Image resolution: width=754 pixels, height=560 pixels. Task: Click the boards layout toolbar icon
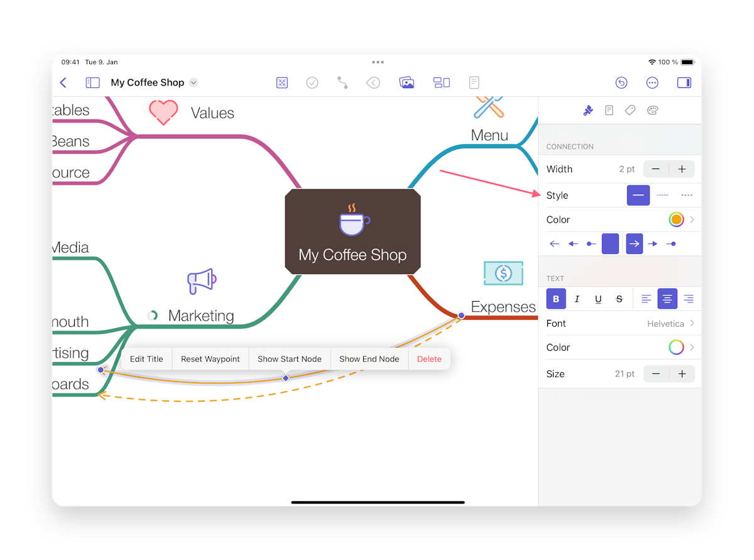click(x=442, y=82)
